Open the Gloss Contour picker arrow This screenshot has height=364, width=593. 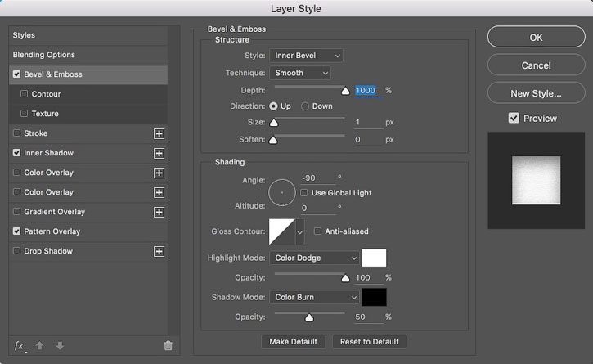299,232
